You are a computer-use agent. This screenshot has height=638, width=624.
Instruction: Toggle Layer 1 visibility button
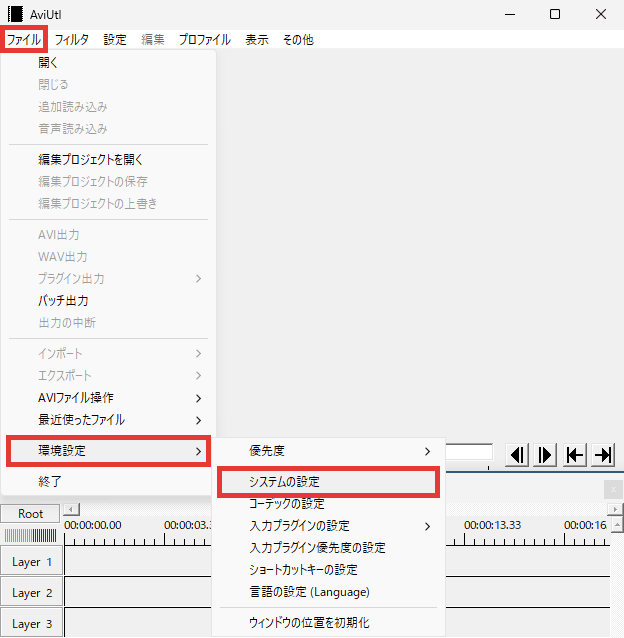click(x=32, y=562)
